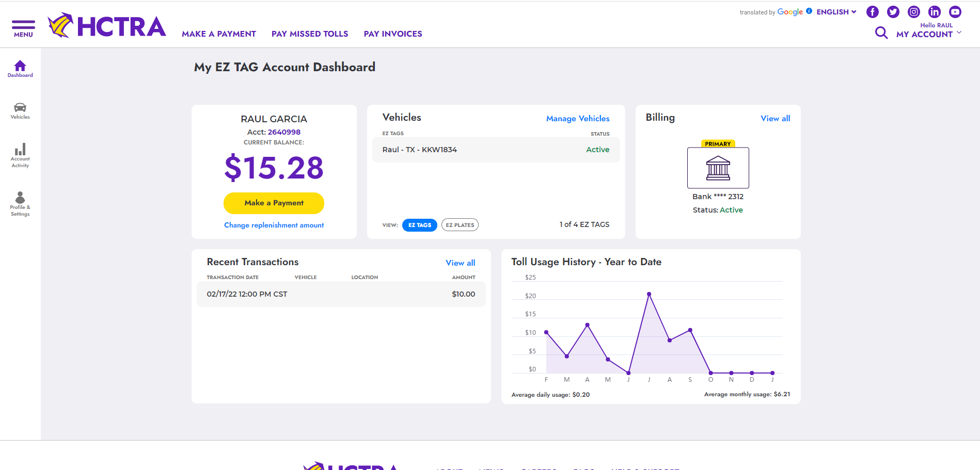
Task: Open Account Activity chart icon in sidebar
Action: 20,149
